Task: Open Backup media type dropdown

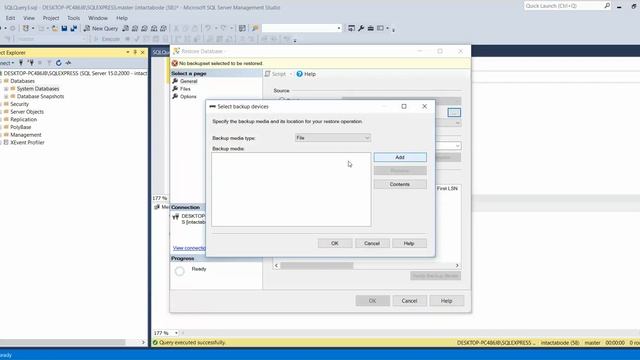Action: [x=333, y=138]
